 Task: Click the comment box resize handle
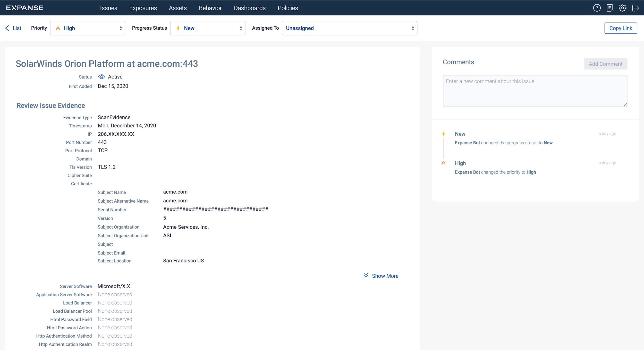click(x=625, y=104)
